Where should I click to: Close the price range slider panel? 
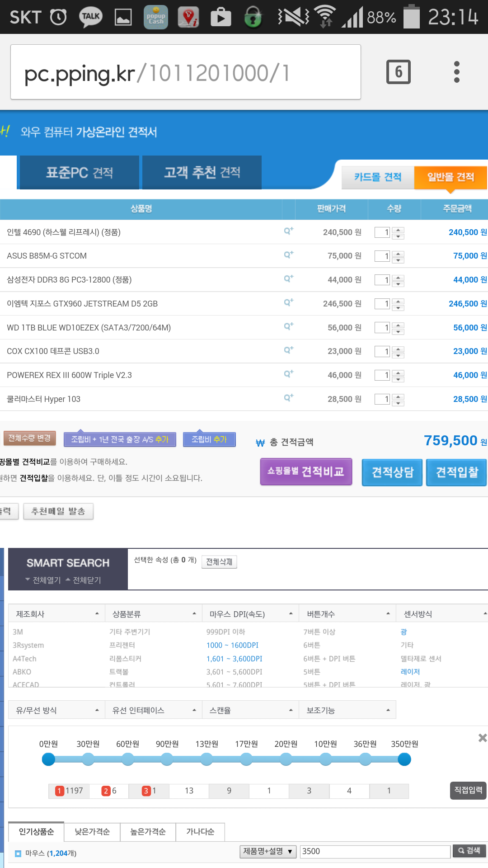[x=482, y=738]
